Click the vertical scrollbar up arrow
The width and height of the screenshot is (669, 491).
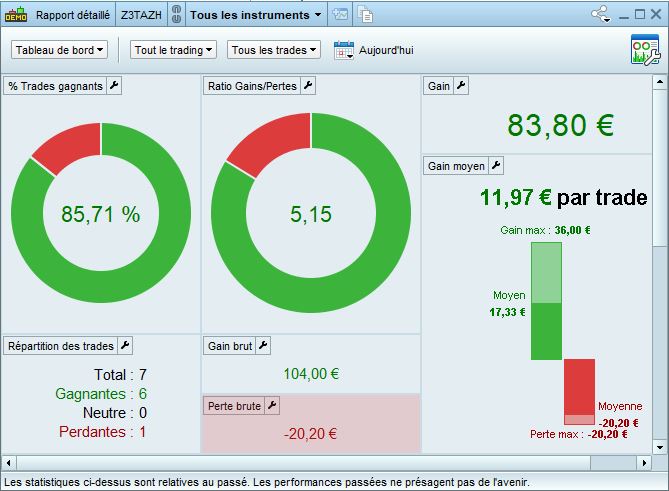[x=660, y=81]
